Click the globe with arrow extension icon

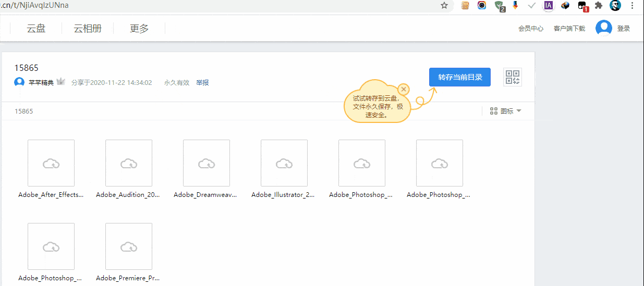(x=565, y=5)
